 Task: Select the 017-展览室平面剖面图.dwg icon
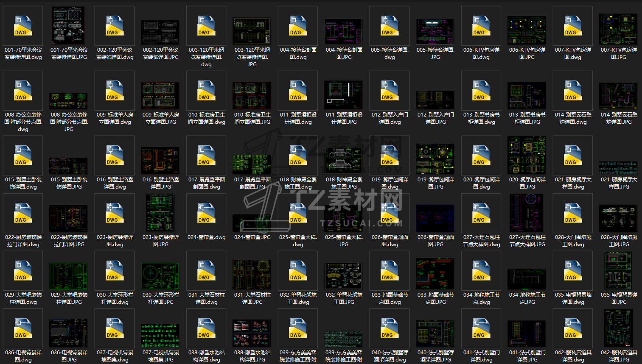pos(206,156)
